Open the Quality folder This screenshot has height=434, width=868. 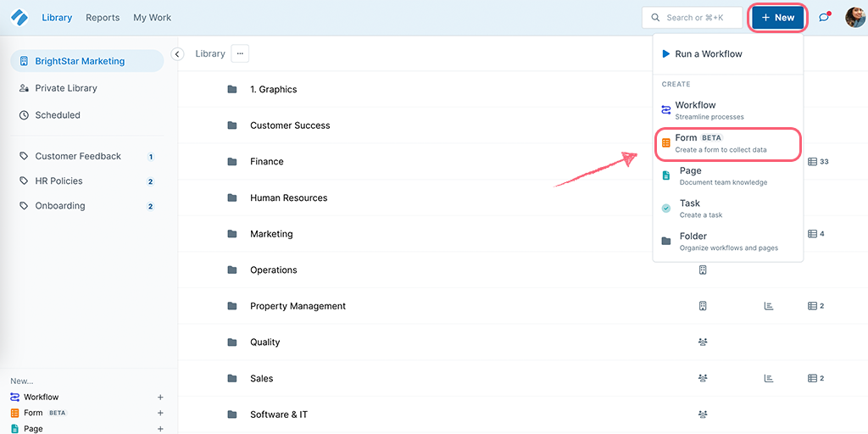pos(265,342)
